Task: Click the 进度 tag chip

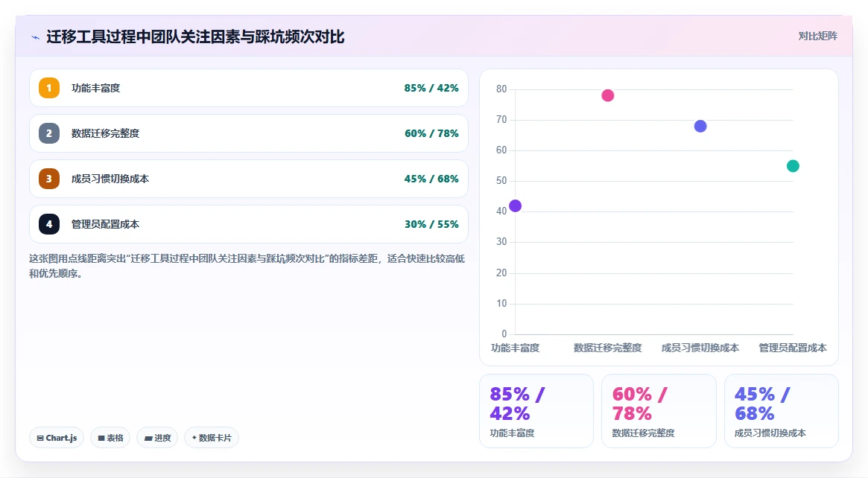Action: (x=157, y=438)
